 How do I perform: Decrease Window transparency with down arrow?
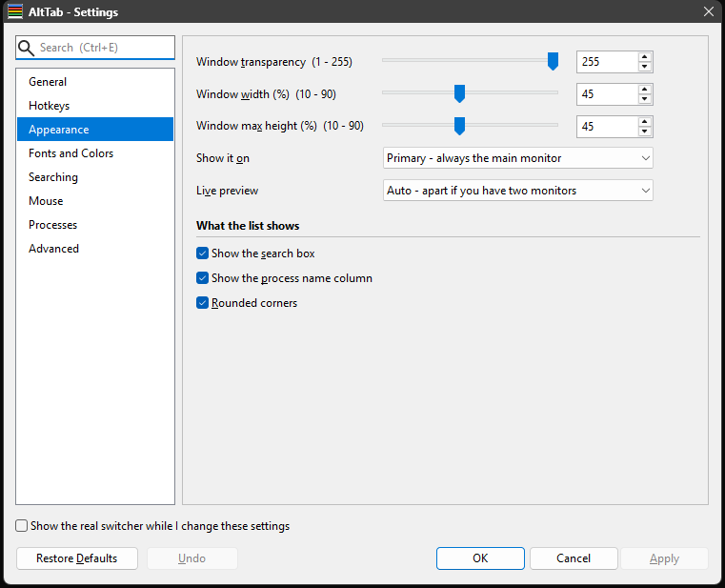pos(645,67)
